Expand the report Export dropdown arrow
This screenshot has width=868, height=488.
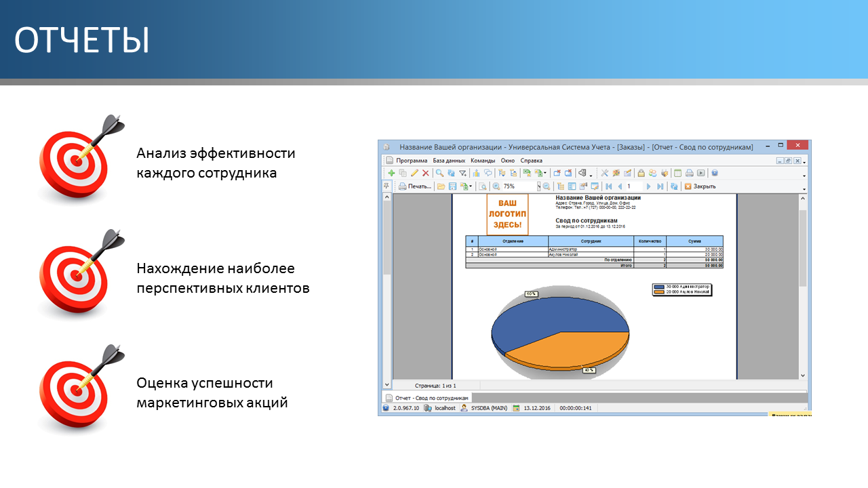click(471, 186)
